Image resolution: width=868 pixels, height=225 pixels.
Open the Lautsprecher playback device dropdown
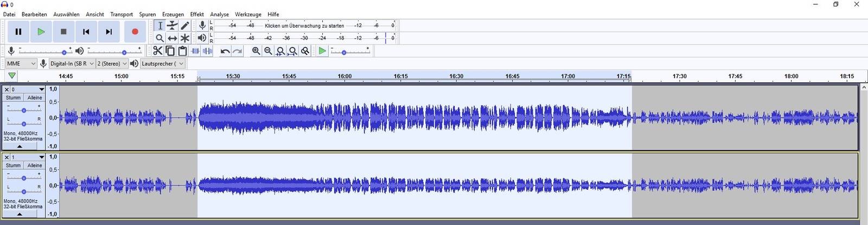162,63
